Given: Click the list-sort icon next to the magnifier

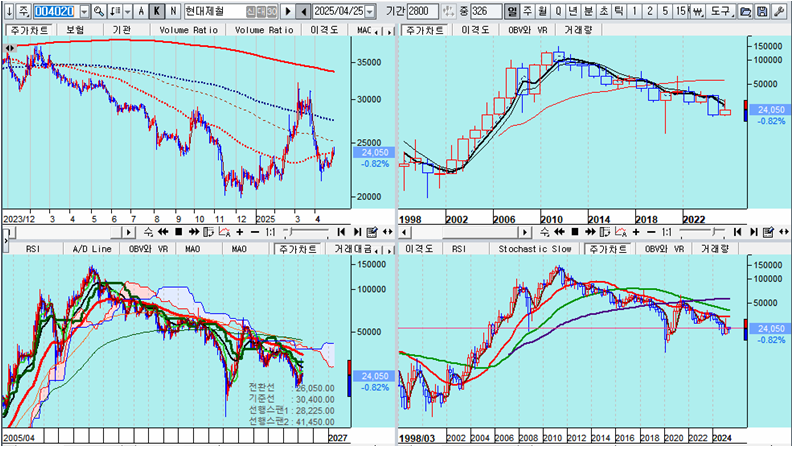Looking at the screenshot, I should tap(115, 11).
